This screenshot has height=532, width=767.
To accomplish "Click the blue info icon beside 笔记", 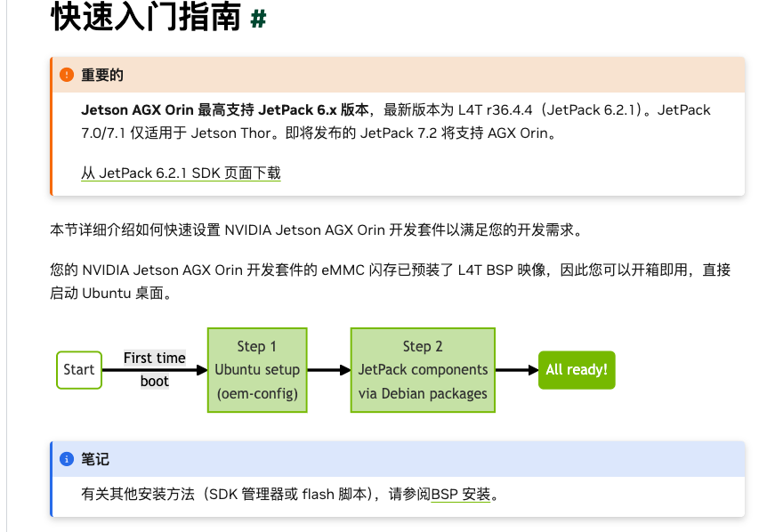I will coord(67,459).
